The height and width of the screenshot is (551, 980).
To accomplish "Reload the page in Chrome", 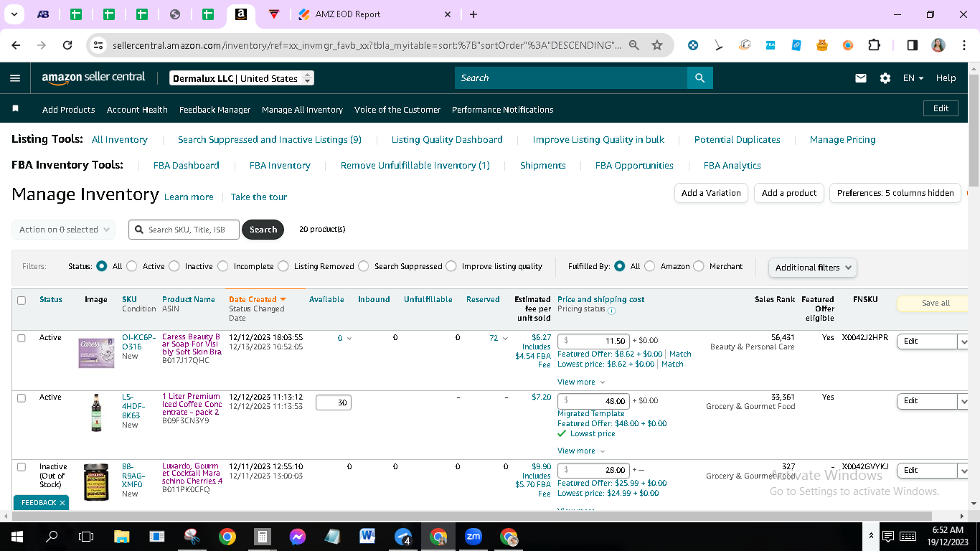I will [x=67, y=45].
